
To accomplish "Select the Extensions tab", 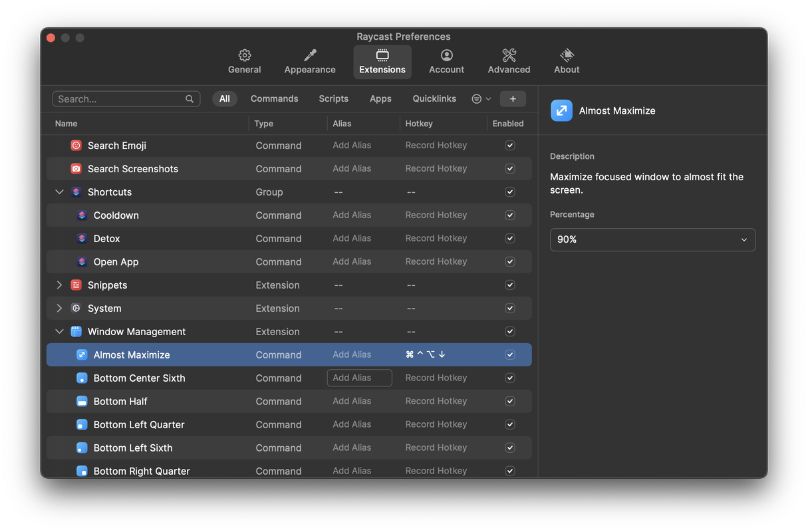I will point(382,61).
